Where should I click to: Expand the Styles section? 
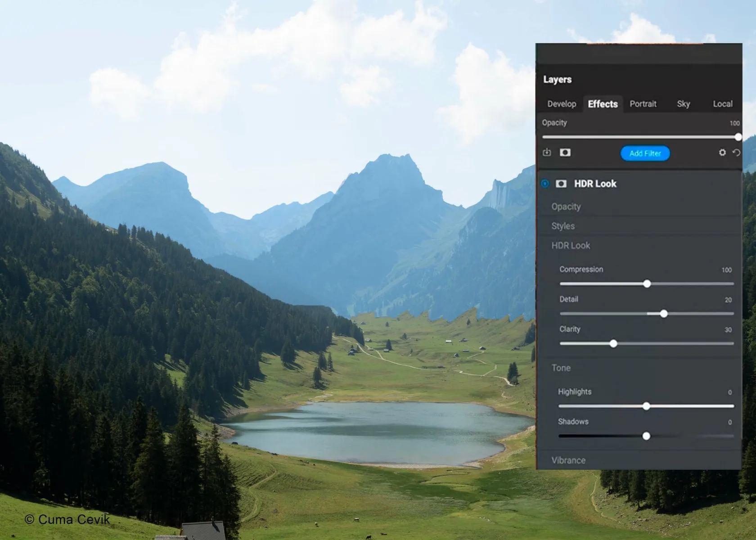point(563,226)
